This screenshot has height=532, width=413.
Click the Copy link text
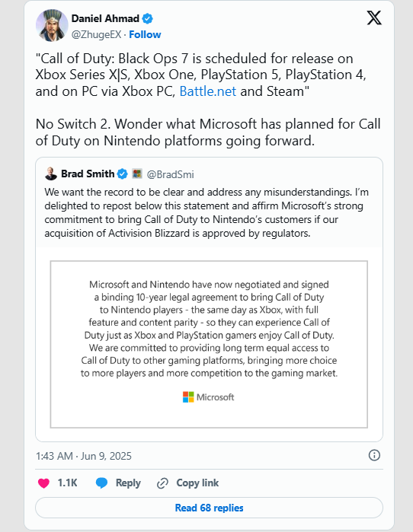197,483
